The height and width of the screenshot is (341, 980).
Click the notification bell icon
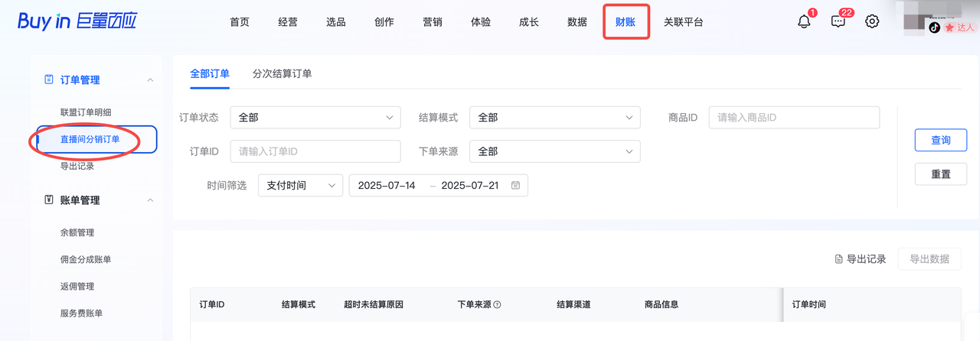[804, 22]
